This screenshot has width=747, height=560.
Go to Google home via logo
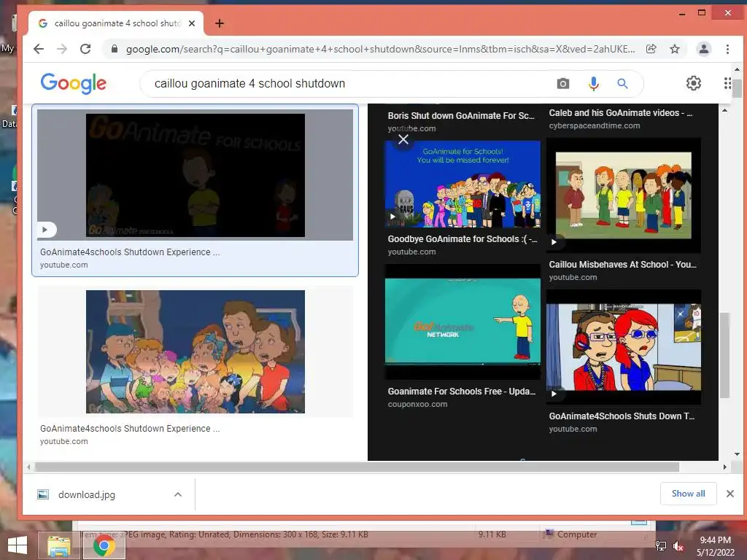[74, 83]
